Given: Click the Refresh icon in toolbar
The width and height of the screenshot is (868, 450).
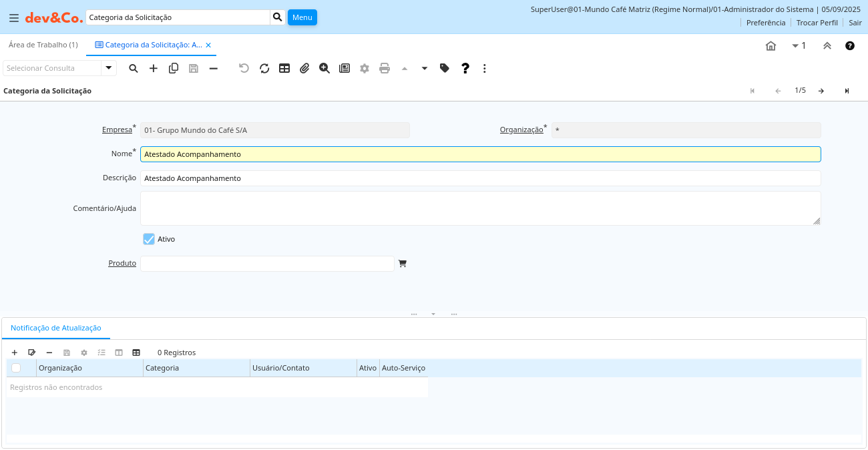Looking at the screenshot, I should [x=264, y=68].
